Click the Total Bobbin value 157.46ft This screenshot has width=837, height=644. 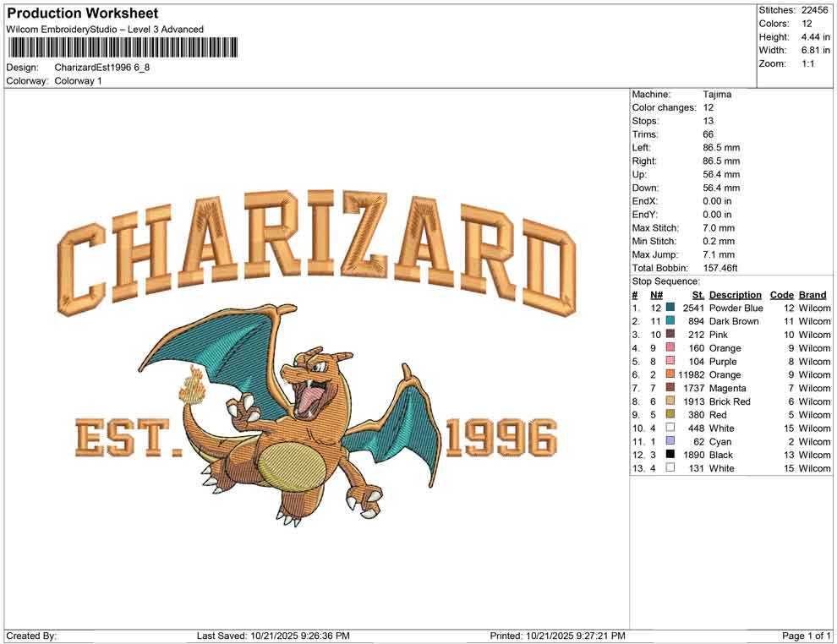(719, 268)
